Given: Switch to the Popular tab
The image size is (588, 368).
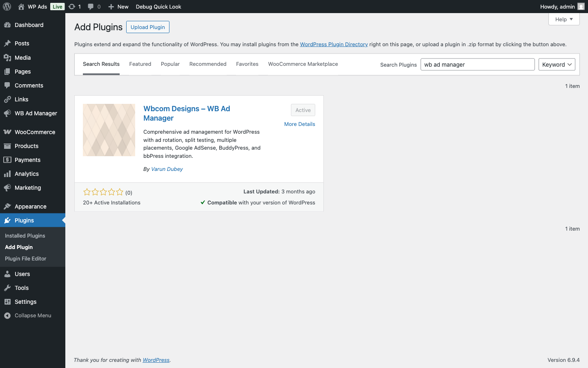Looking at the screenshot, I should [x=170, y=64].
